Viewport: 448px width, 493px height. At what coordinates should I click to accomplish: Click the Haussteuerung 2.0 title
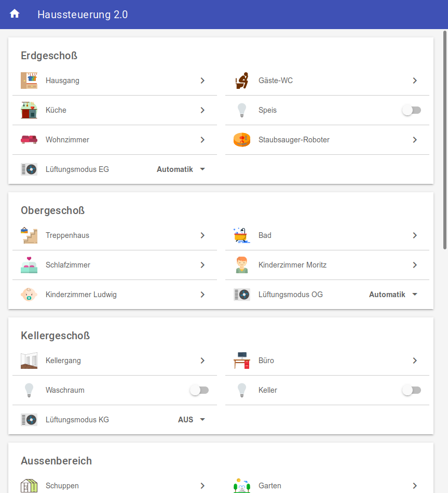(x=83, y=15)
